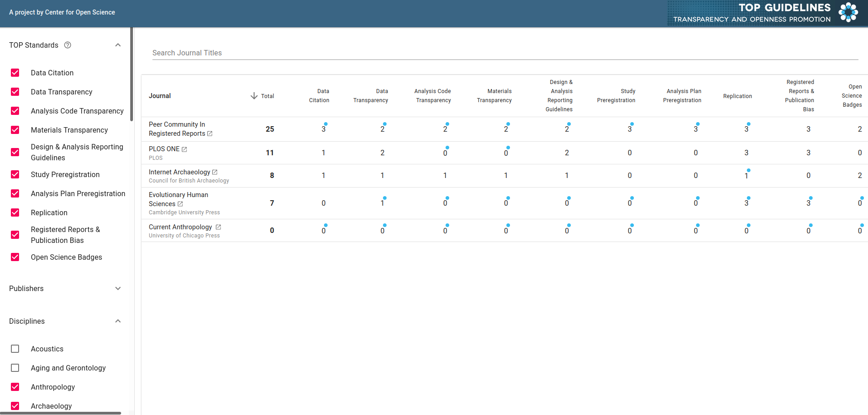The width and height of the screenshot is (868, 415).
Task: Expand the Publishers section
Action: coord(118,288)
